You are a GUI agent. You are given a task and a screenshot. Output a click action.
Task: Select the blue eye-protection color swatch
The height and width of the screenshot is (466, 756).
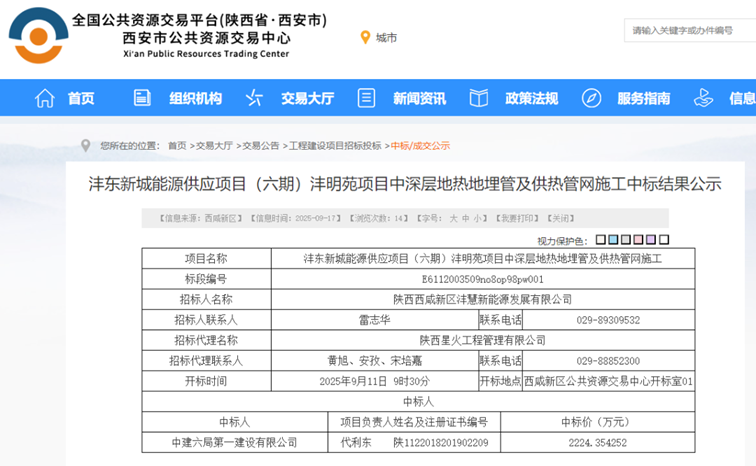[x=613, y=240]
